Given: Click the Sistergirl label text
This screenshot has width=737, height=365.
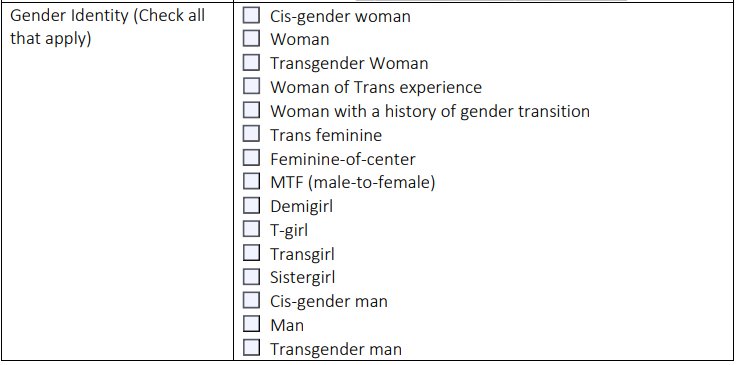Looking at the screenshot, I should click(302, 277).
